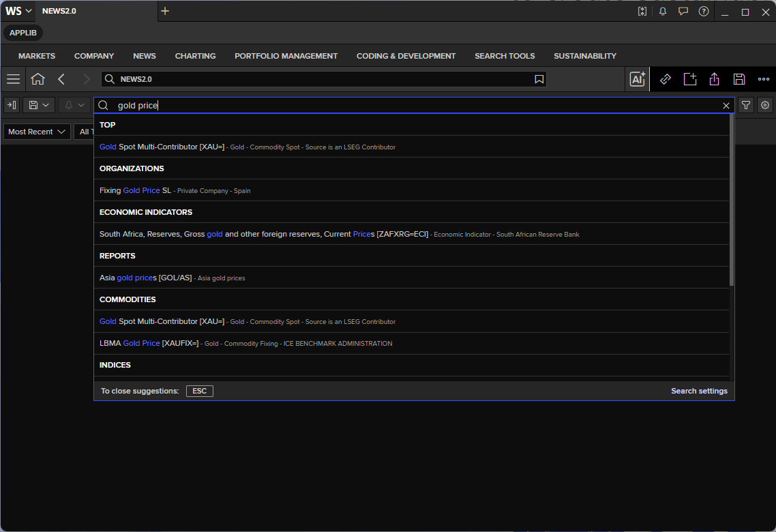This screenshot has height=532, width=776.
Task: Open the notifications bell in title bar
Action: 663,12
